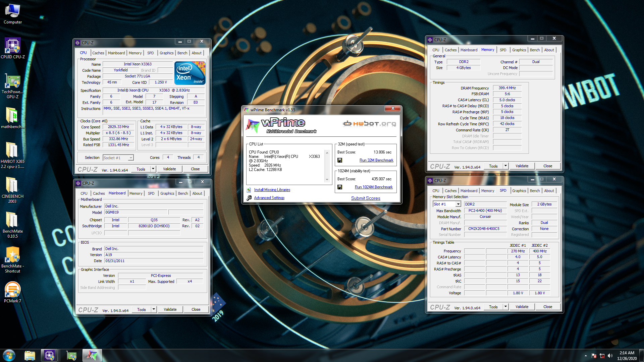The image size is (644, 362).
Task: Click Install Missing Libraries link
Action: pos(272,190)
